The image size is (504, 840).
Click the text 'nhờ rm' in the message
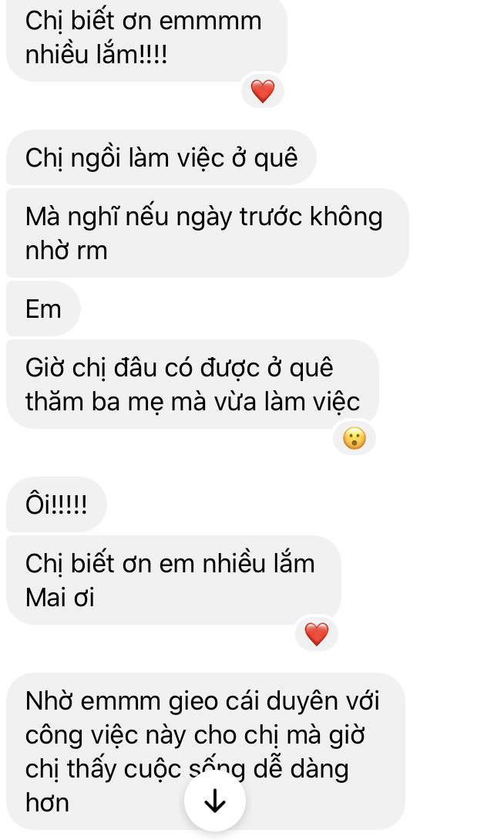(66, 251)
